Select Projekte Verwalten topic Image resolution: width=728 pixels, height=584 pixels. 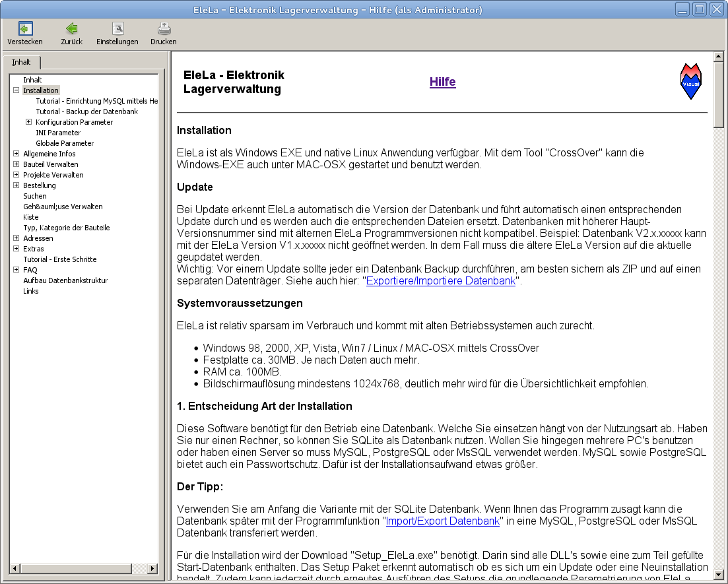(53, 175)
